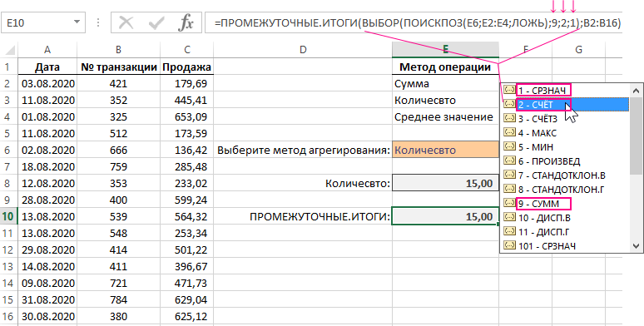The width and height of the screenshot is (644, 326).
Task: Pick 101 - СРЗНАЧ option
Action: (547, 246)
